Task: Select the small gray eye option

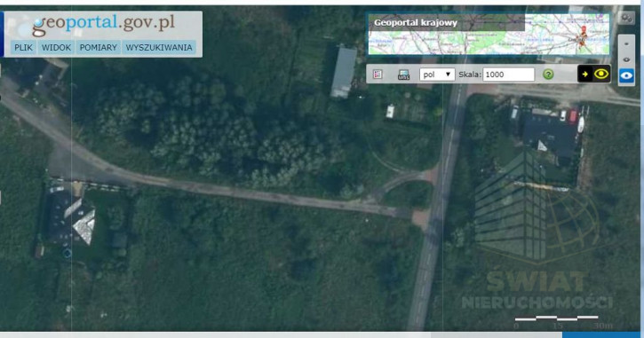Action: click(x=626, y=59)
